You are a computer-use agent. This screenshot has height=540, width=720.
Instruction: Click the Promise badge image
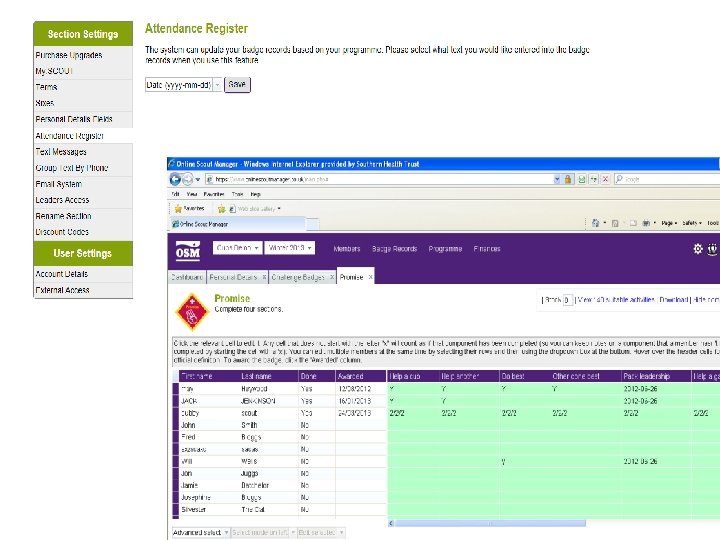tap(192, 312)
